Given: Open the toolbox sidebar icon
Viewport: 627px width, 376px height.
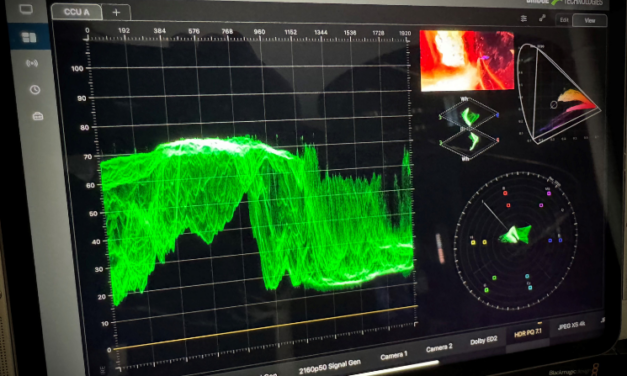Looking at the screenshot, I should (x=38, y=116).
